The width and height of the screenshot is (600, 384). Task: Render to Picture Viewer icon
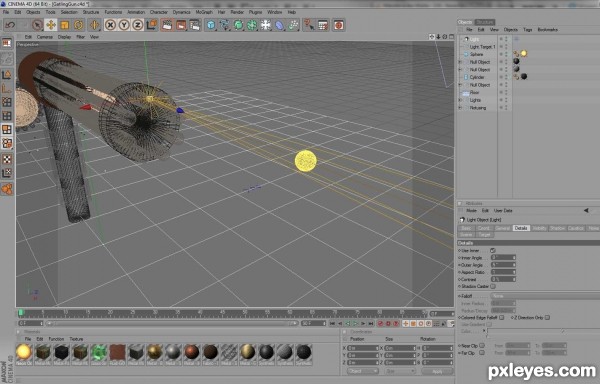(181, 25)
